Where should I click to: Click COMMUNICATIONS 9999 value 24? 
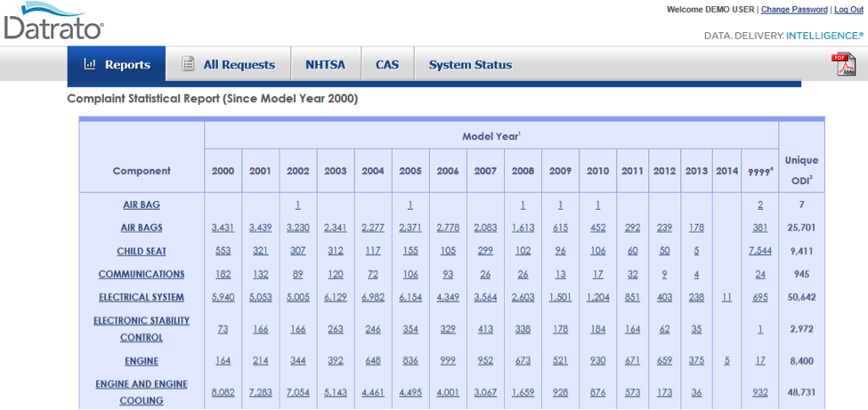point(760,274)
